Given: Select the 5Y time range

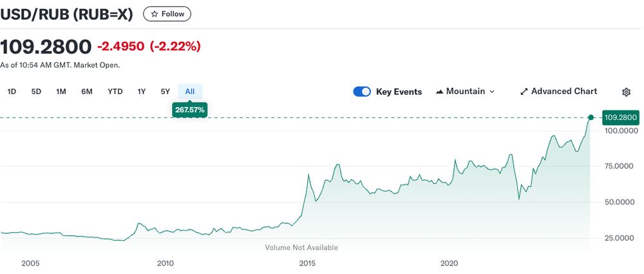Looking at the screenshot, I should (x=166, y=92).
